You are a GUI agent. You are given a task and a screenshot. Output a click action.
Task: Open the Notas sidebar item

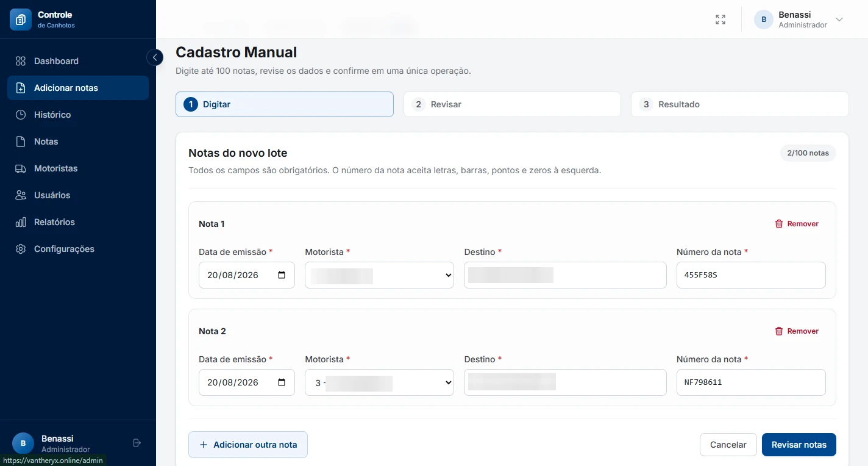pos(78,142)
